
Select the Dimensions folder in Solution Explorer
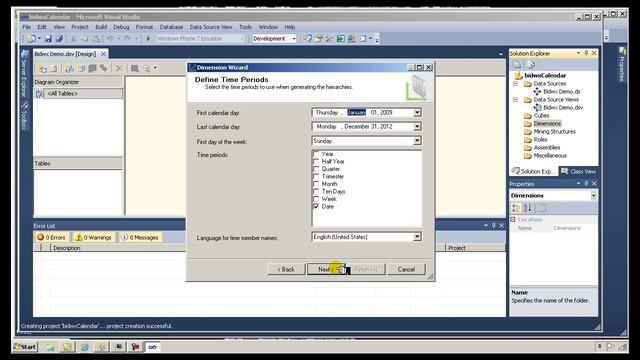(x=547, y=124)
